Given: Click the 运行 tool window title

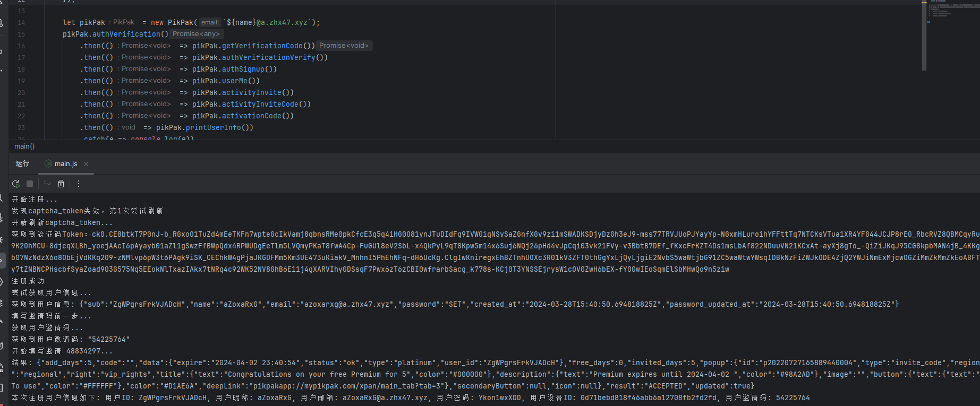Looking at the screenshot, I should point(22,163).
